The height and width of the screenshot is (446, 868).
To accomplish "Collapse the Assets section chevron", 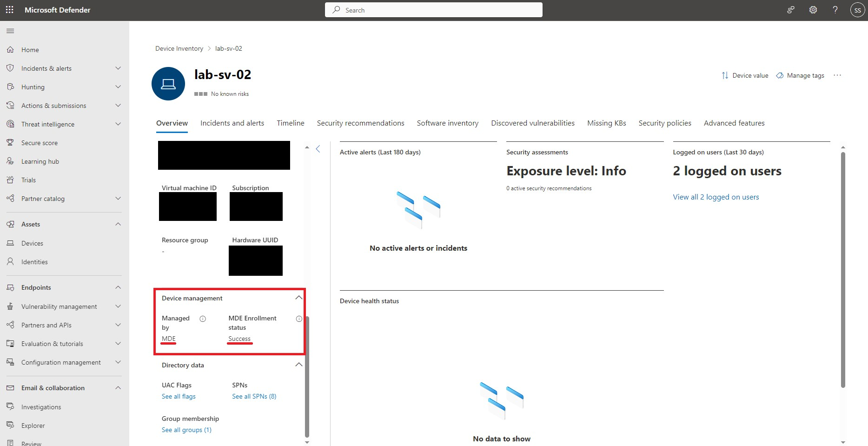I will point(118,224).
